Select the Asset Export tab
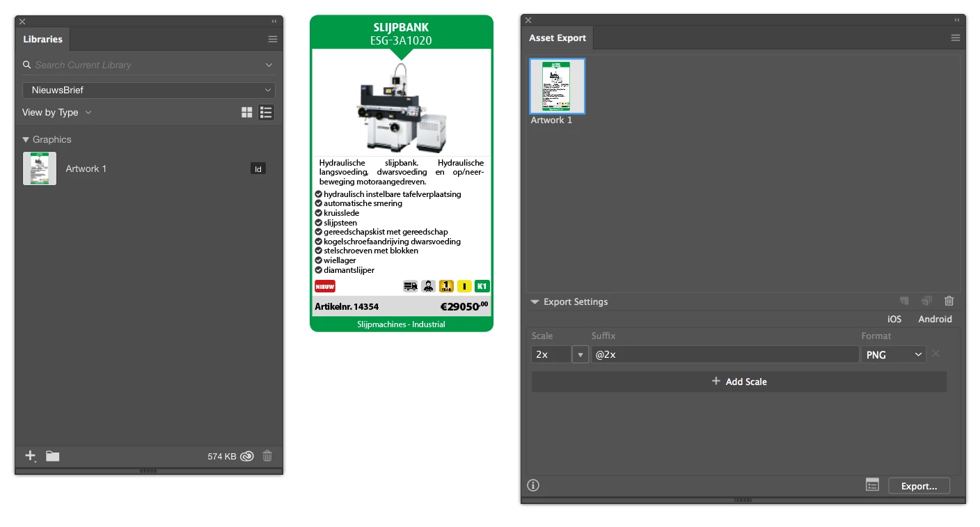 point(558,38)
